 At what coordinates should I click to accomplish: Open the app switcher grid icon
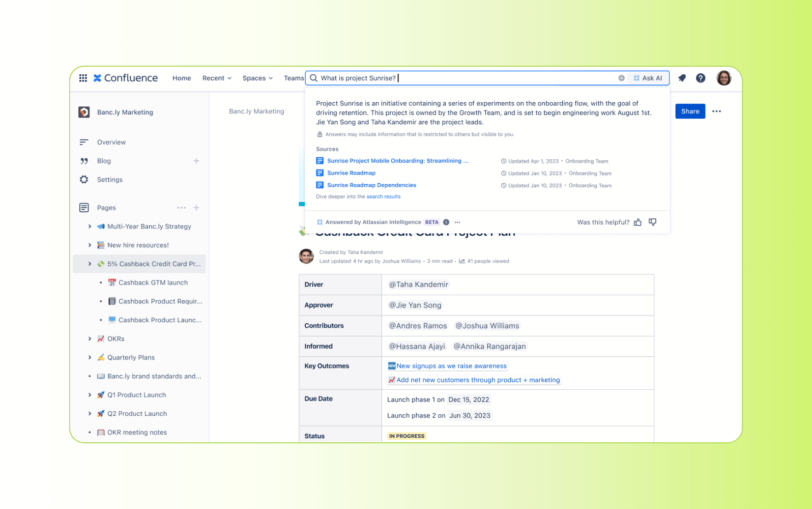tap(83, 78)
